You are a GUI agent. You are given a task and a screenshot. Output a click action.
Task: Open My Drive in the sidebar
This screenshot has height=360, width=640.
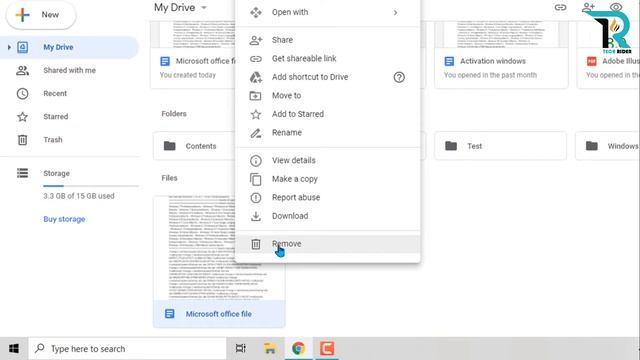coord(69,47)
